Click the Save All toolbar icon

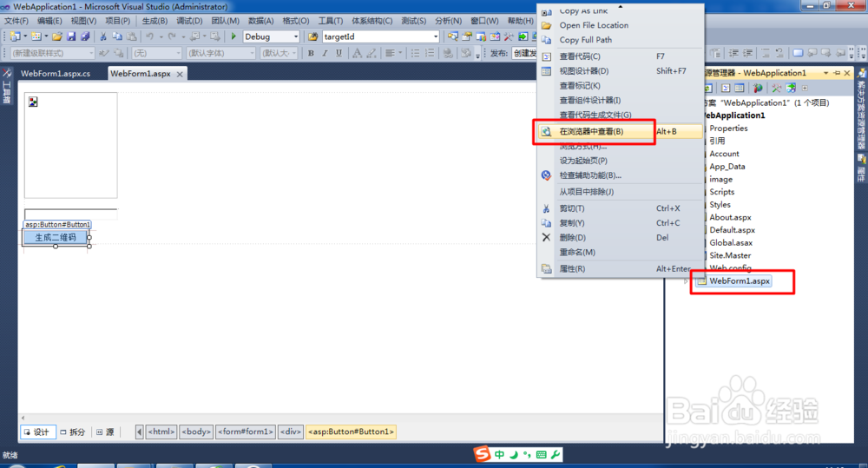pyautogui.click(x=85, y=36)
